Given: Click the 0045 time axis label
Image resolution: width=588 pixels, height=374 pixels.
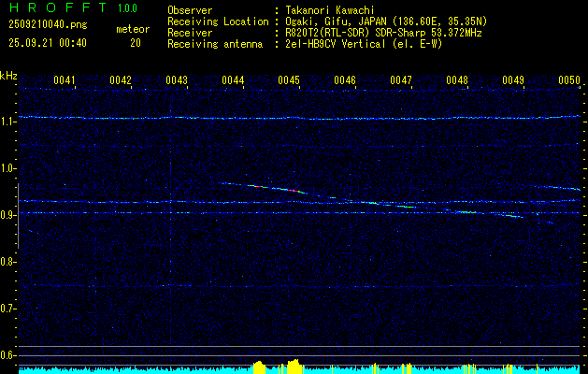Looking at the screenshot, I should [289, 80].
